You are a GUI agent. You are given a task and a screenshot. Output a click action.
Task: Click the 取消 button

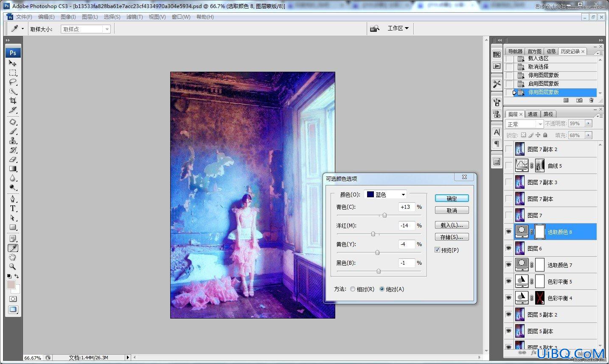point(452,210)
